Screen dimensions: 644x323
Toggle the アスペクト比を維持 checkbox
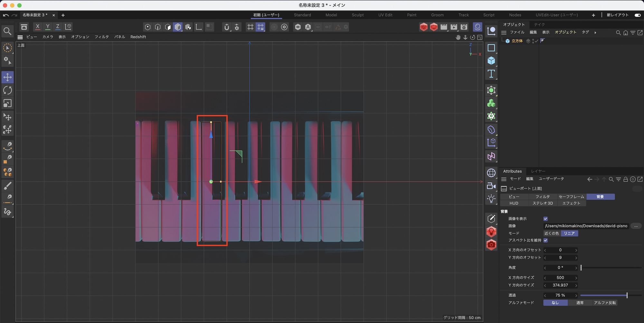tap(545, 240)
